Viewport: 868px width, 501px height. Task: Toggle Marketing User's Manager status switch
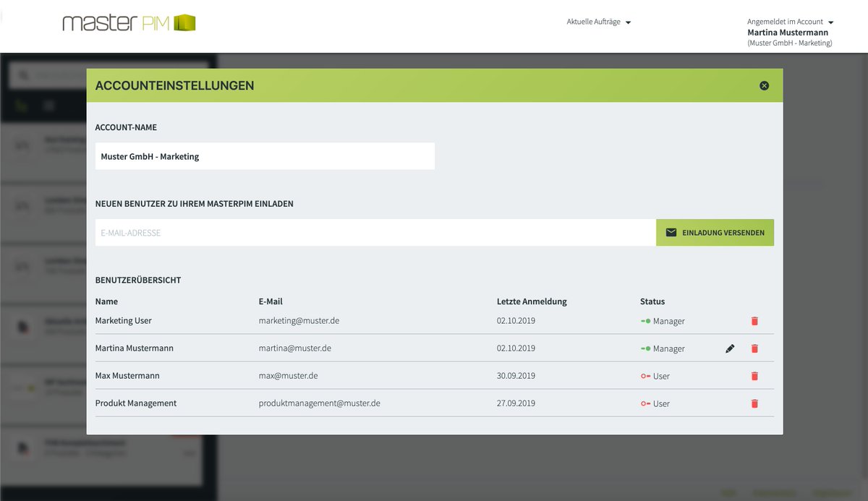[x=646, y=320]
